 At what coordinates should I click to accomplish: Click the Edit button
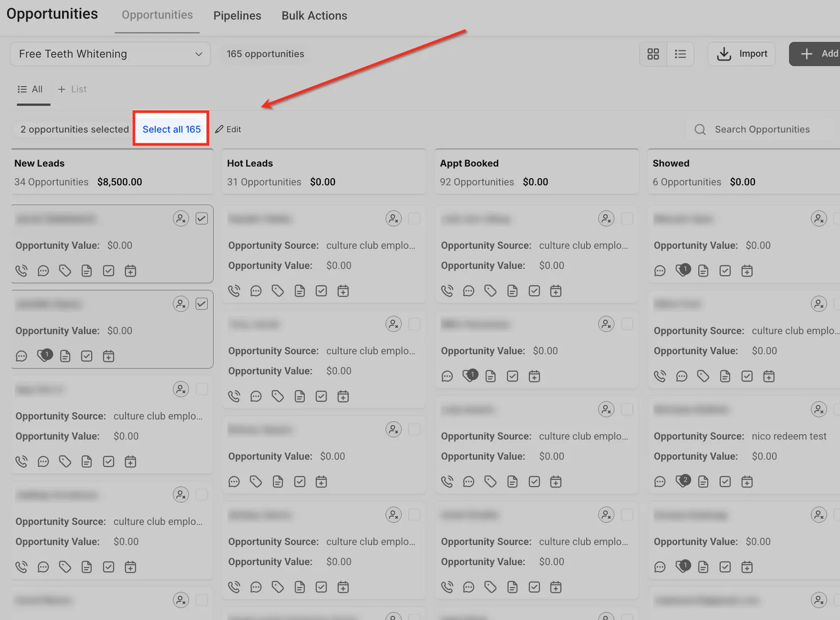[228, 129]
